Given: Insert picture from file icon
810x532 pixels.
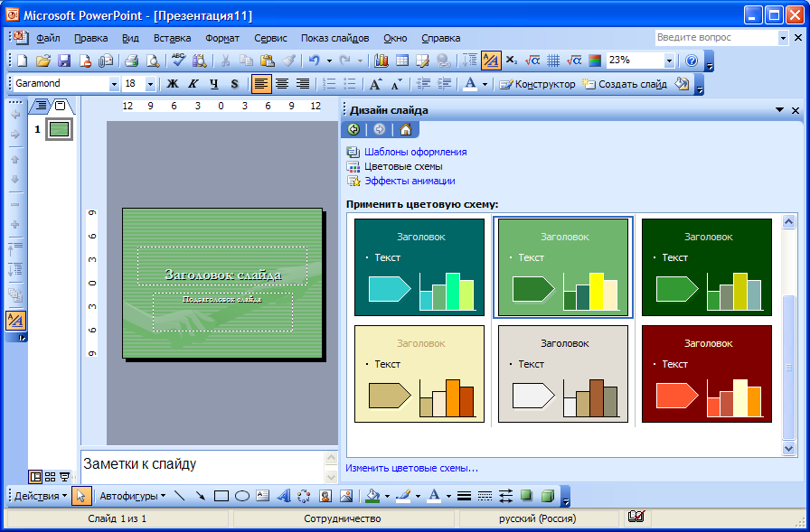Looking at the screenshot, I should (346, 496).
